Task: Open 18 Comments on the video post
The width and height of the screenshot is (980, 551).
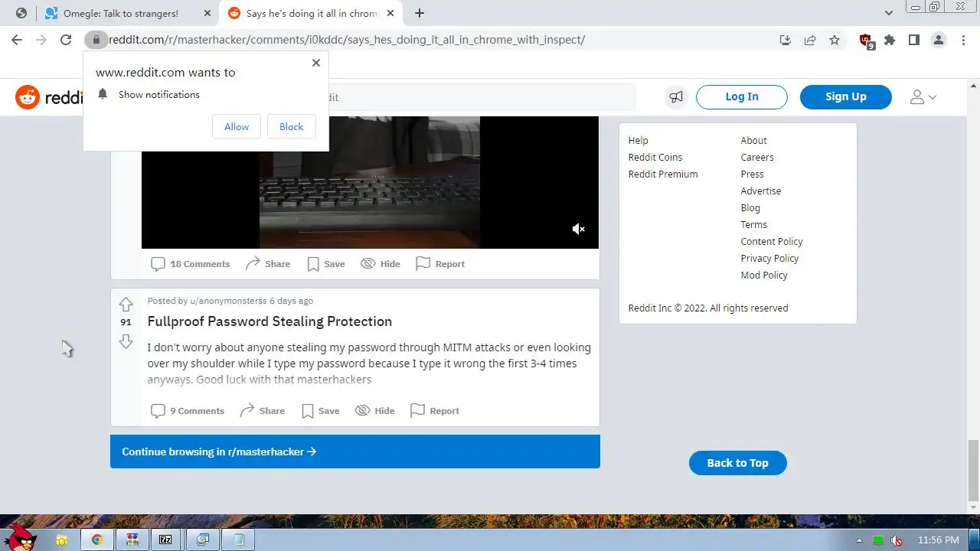Action: point(191,264)
